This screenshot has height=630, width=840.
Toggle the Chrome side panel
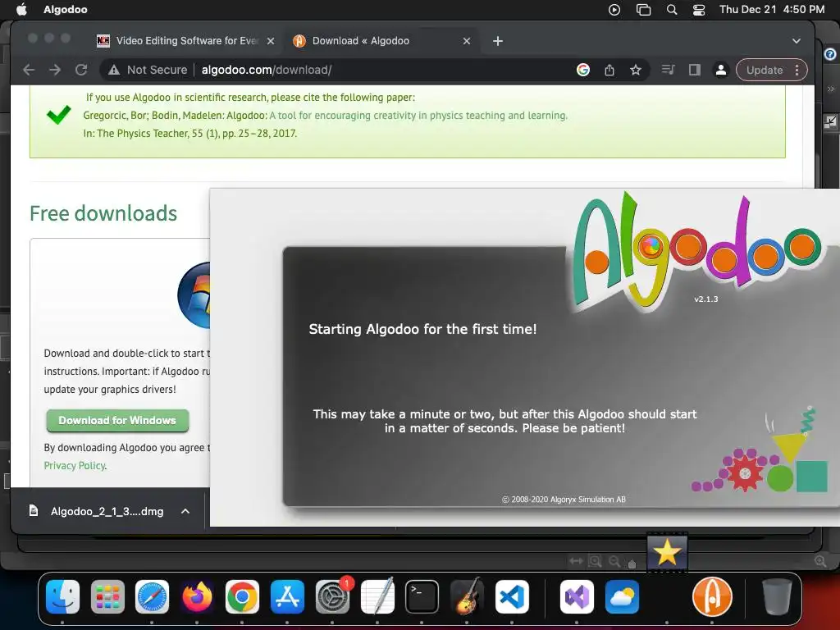click(694, 70)
